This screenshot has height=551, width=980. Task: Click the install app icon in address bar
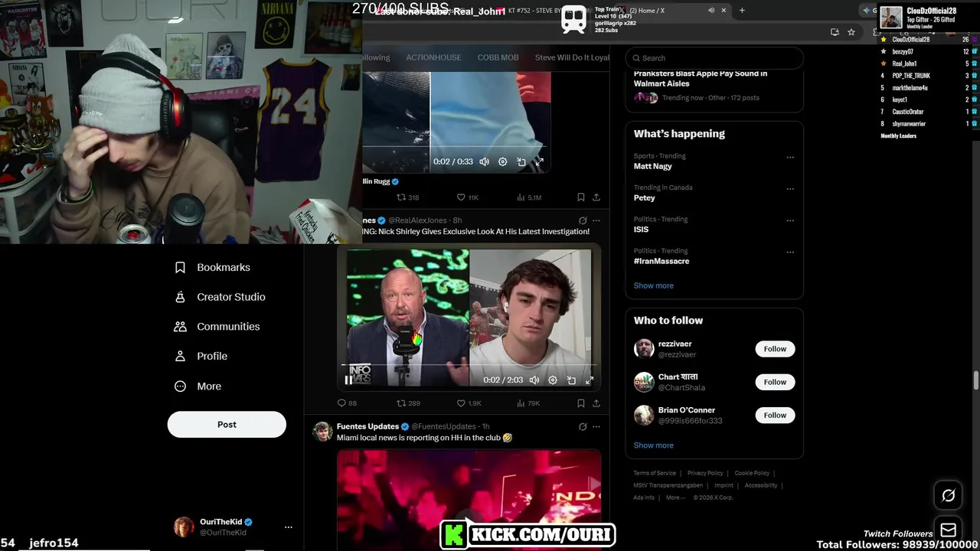[835, 32]
